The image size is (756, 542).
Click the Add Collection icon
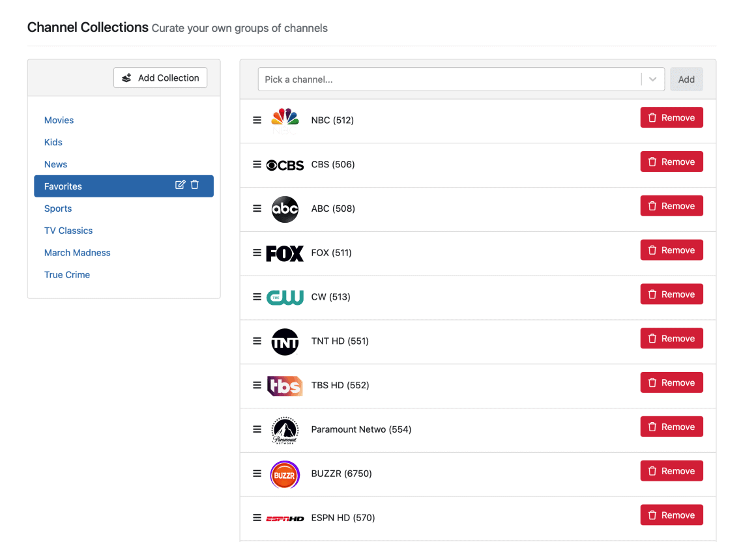[x=126, y=78]
